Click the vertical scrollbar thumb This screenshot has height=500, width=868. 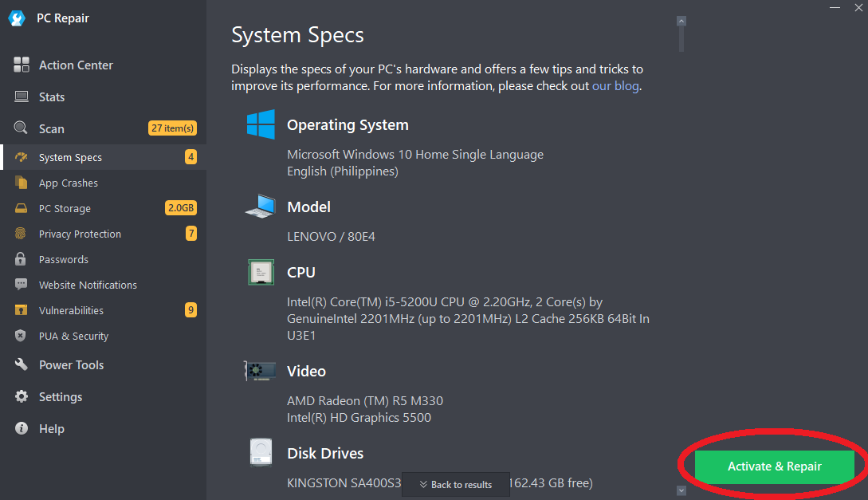(x=681, y=39)
